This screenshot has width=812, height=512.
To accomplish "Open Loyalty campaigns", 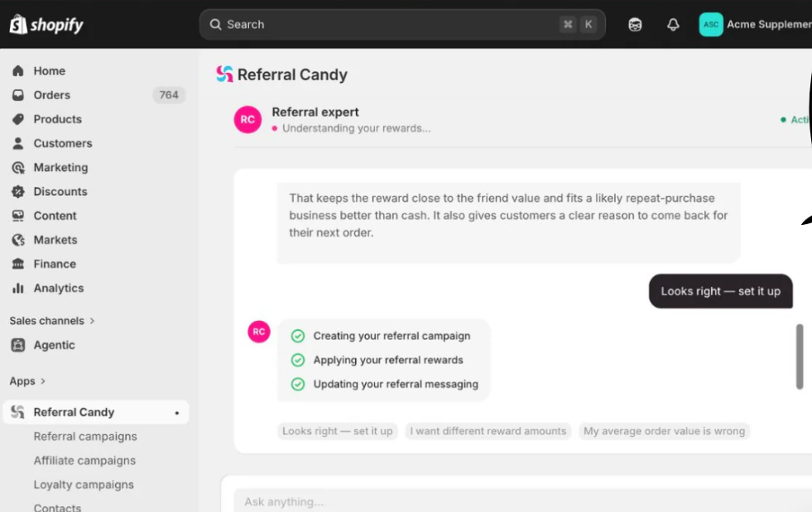I will pyautogui.click(x=84, y=485).
